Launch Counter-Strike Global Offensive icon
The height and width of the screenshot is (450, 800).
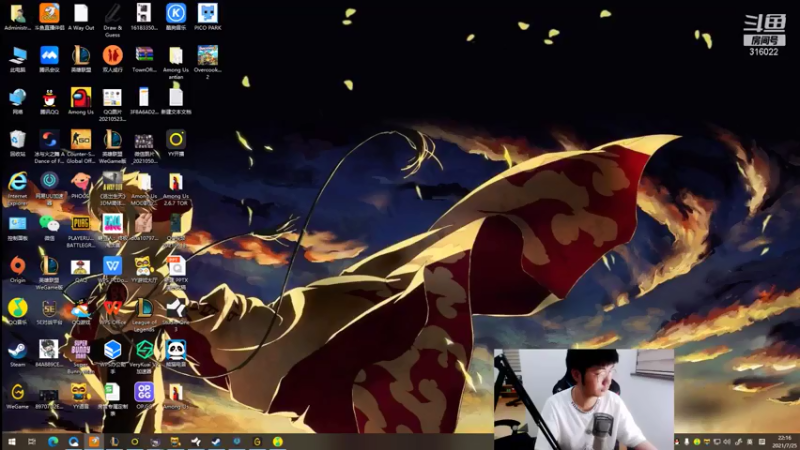point(81,140)
